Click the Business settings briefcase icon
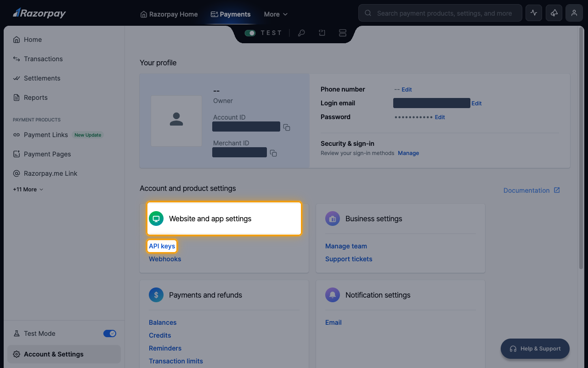Viewport: 588px width, 368px height. click(333, 218)
